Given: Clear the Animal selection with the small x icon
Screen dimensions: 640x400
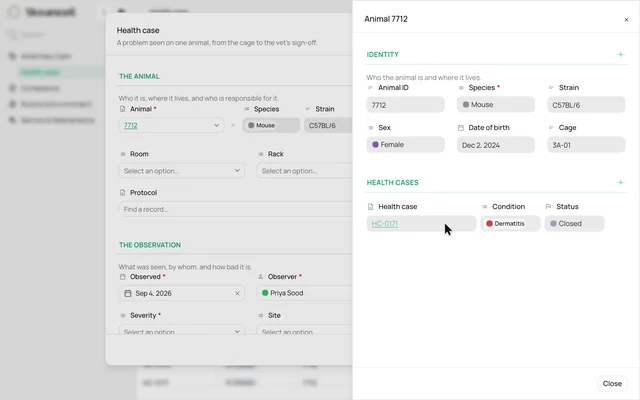Looking at the screenshot, I should click(233, 125).
